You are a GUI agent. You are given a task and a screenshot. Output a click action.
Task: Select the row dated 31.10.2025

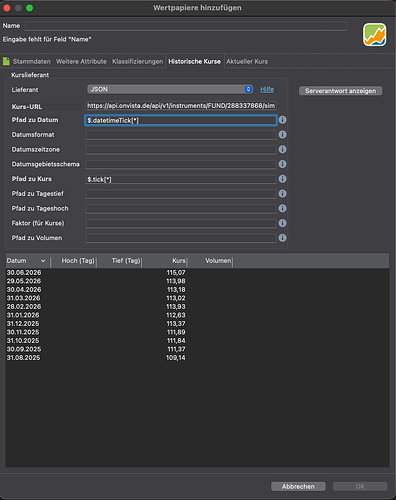pos(197,341)
